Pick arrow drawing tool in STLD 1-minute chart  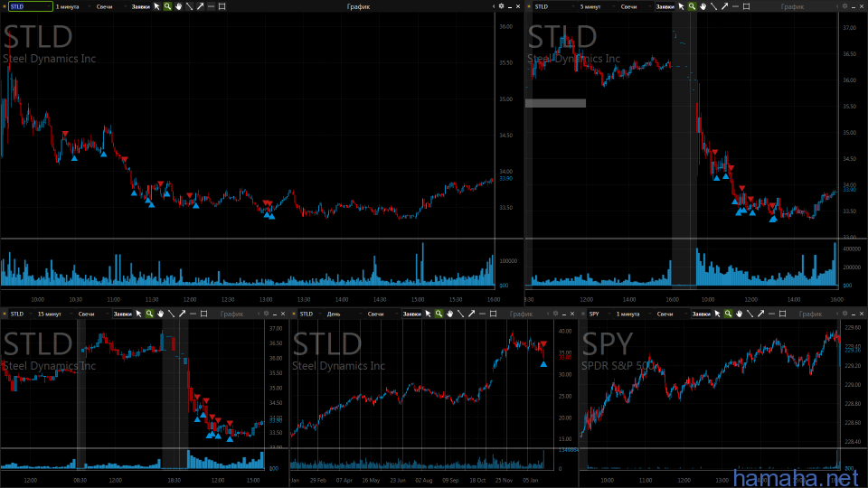tap(200, 6)
